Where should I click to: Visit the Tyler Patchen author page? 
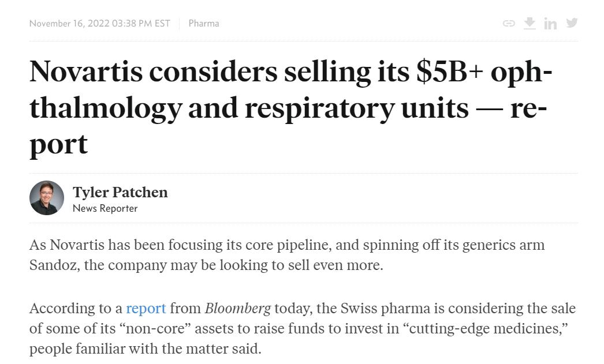120,192
